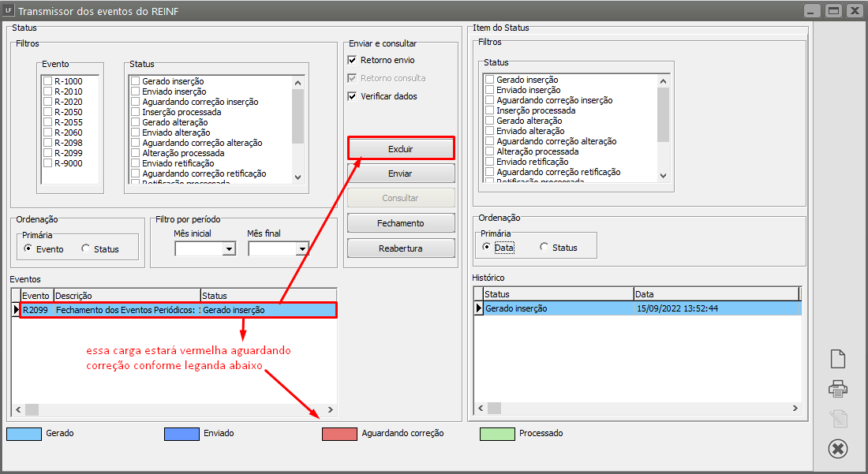Click the Descrição column header in Eventos
868x474 pixels.
point(126,295)
